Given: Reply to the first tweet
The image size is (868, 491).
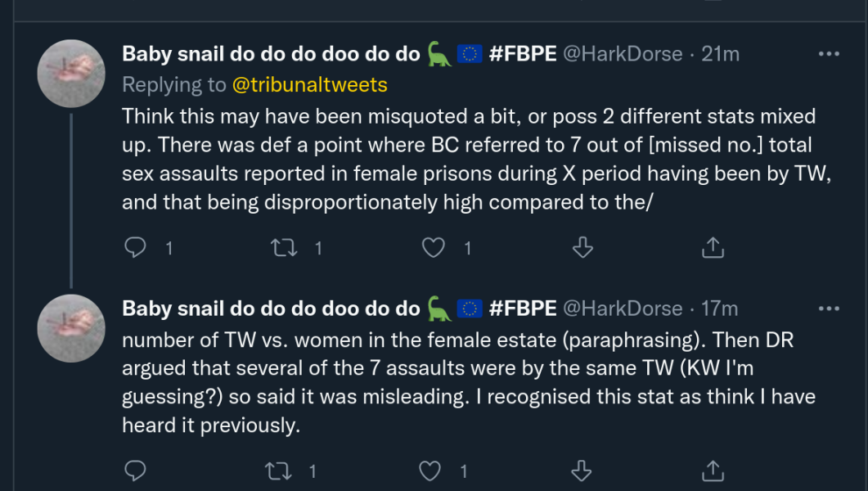Looking at the screenshot, I should [136, 247].
